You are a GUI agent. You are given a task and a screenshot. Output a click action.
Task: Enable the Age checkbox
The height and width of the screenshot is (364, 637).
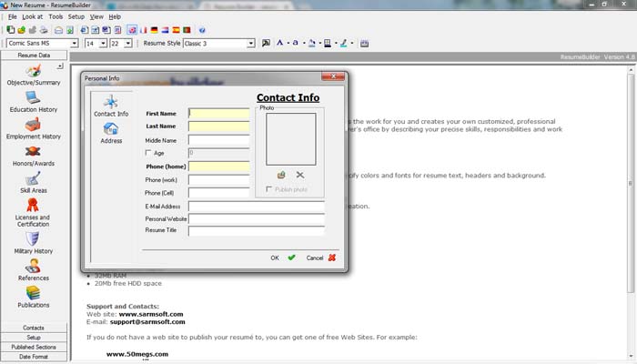[x=147, y=153]
